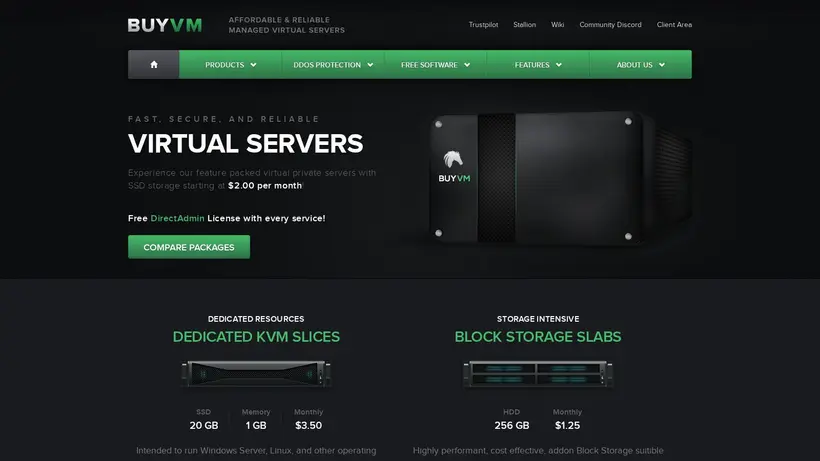Click the Compare Packages button
This screenshot has height=461, width=820.
pos(189,247)
